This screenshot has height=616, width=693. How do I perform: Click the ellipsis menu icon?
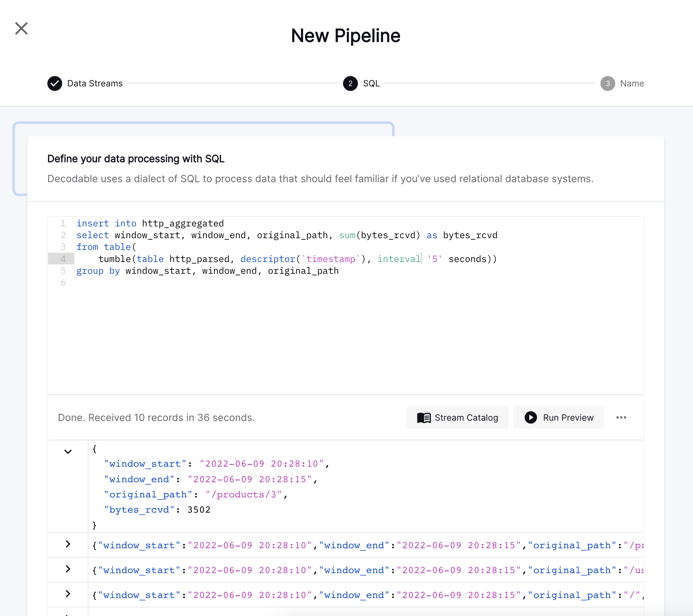pos(622,417)
